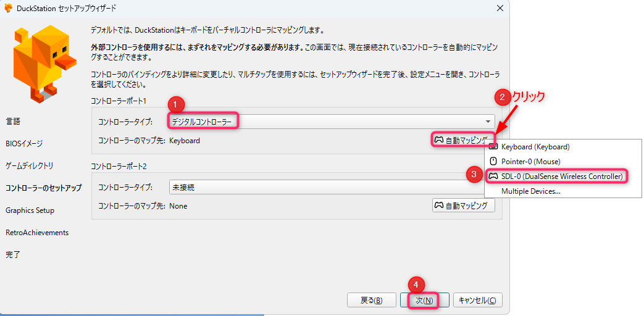This screenshot has height=316, width=644.
Task: Select Keyboard (Keyboard) from mapping menu
Action: (535, 147)
